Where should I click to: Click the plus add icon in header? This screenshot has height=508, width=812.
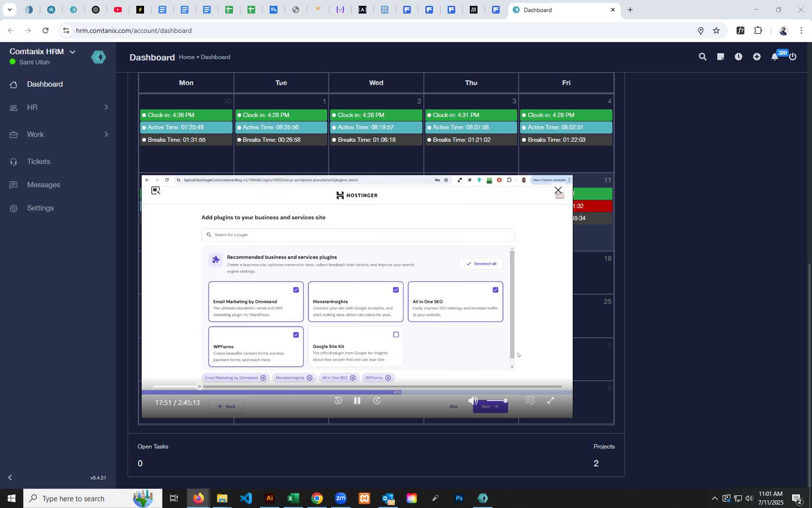[756, 57]
